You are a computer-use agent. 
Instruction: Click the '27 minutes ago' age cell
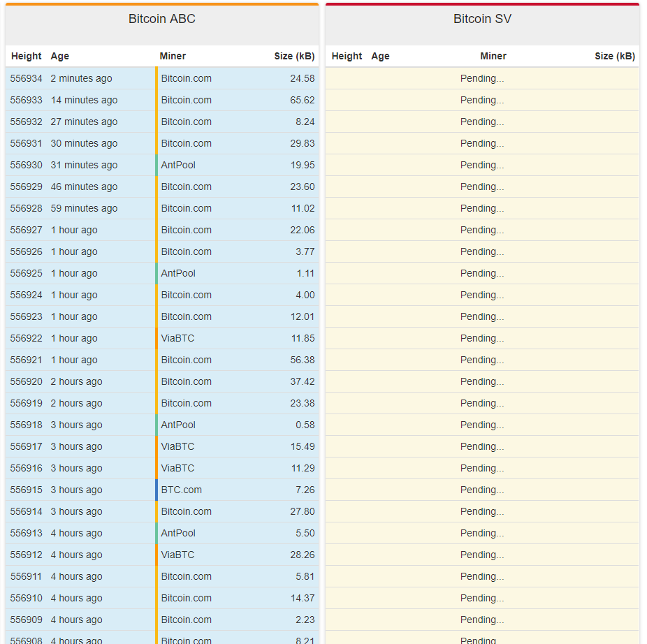[x=84, y=122]
